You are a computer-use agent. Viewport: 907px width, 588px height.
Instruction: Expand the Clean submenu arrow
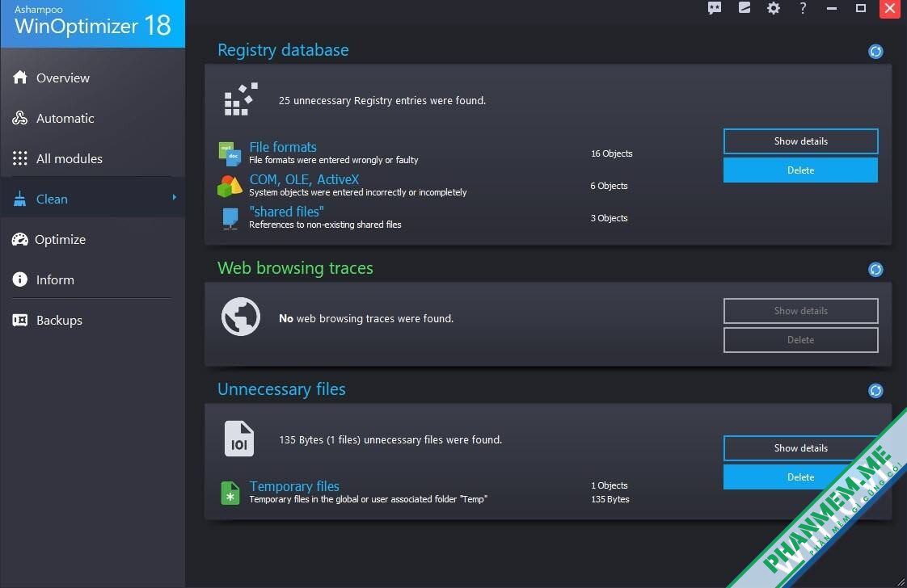[x=174, y=198]
